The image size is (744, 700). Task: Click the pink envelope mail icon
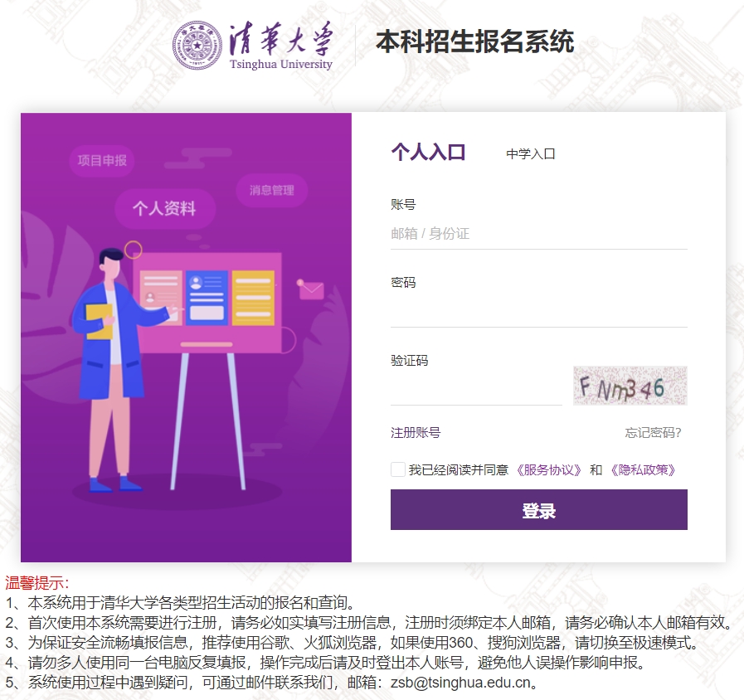pyautogui.click(x=311, y=289)
